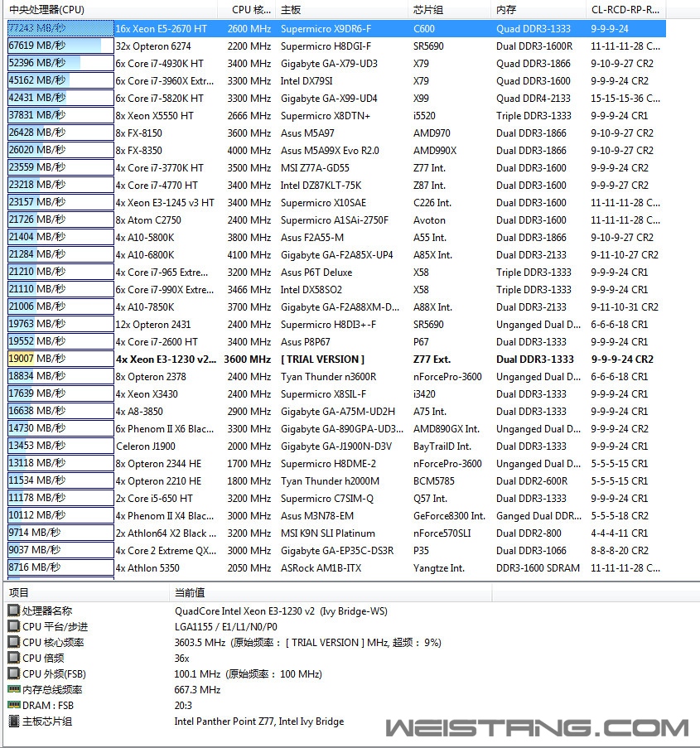
Task: Click the CPU 平台/步进 chip icon
Action: (x=13, y=627)
